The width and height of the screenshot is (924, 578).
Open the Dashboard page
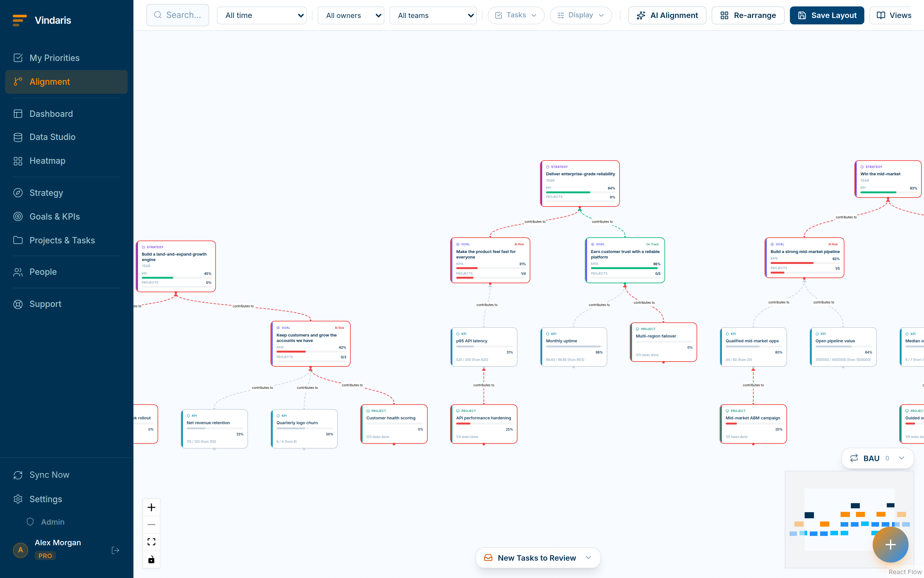[66, 114]
